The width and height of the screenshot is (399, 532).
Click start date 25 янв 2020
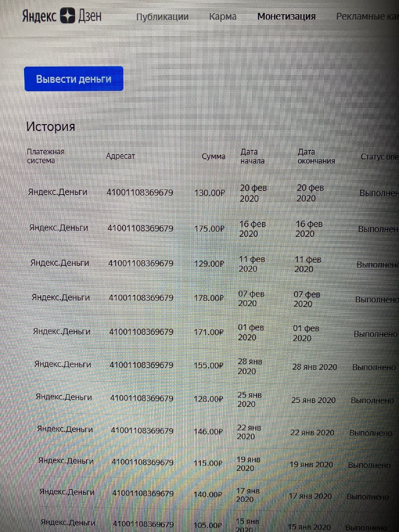click(x=249, y=399)
